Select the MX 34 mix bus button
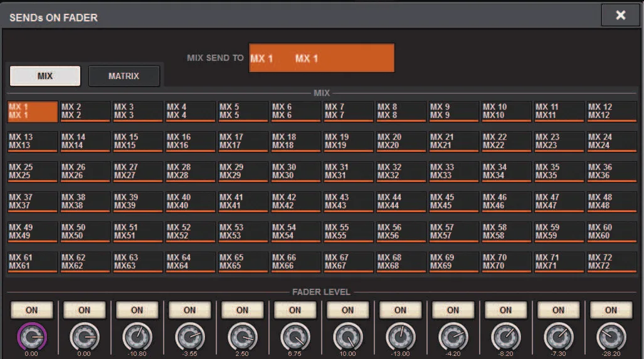644x359 pixels. pos(506,171)
